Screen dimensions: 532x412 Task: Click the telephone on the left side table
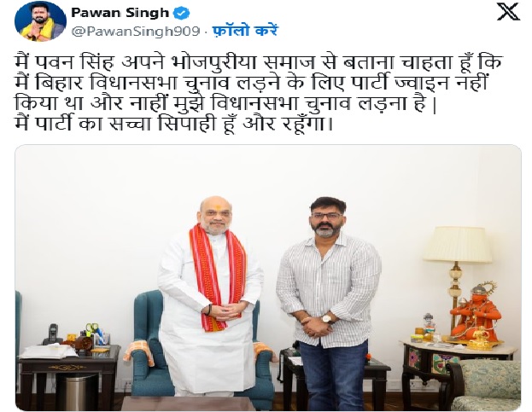(x=53, y=334)
